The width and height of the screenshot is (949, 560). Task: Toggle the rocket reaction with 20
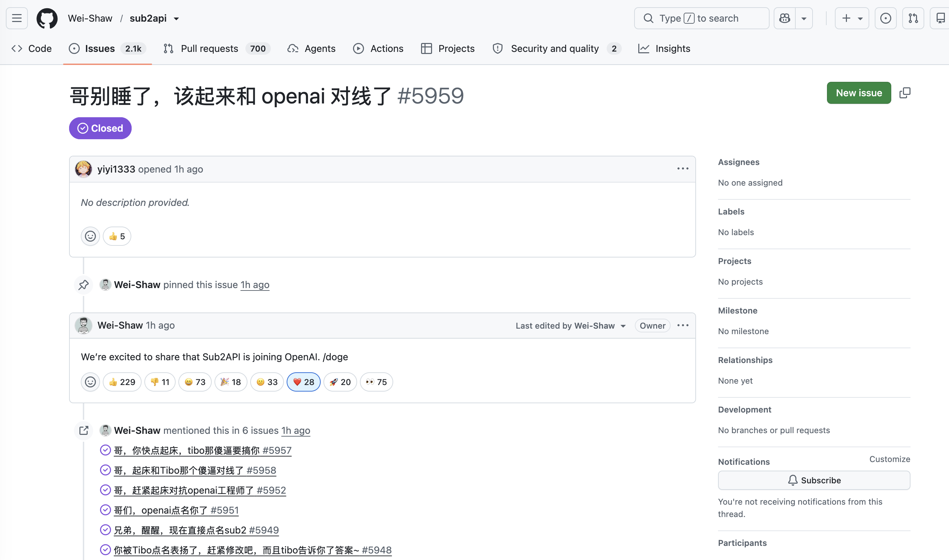pyautogui.click(x=340, y=382)
